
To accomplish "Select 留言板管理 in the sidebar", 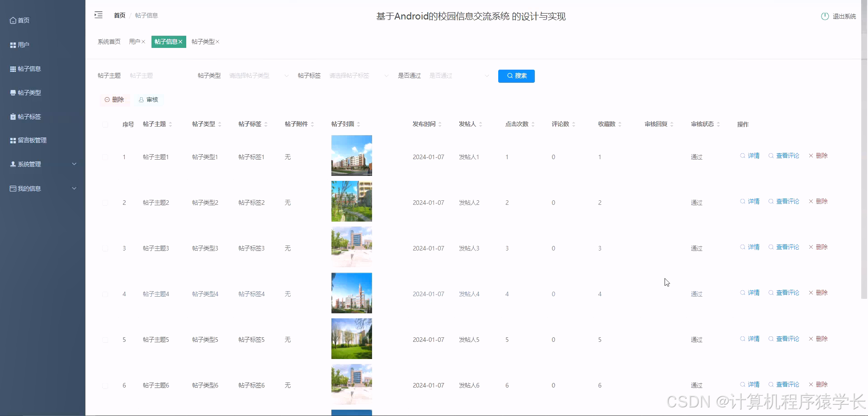I will (33, 140).
